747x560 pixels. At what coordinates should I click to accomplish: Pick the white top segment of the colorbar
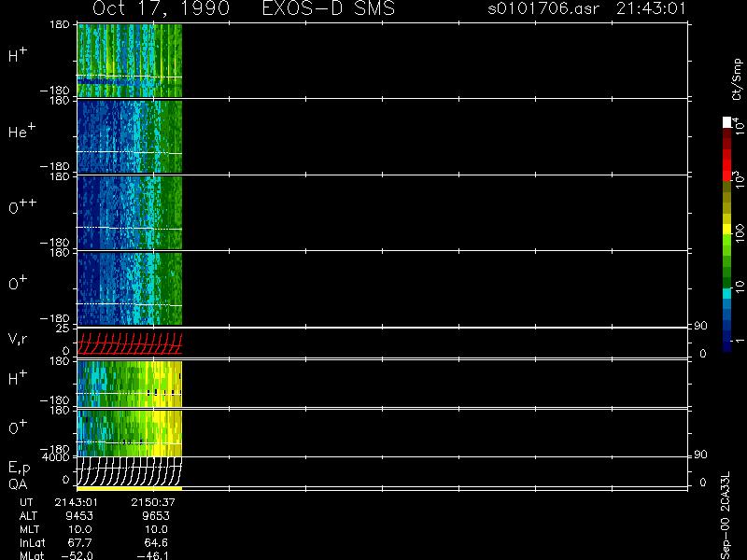pos(727,122)
